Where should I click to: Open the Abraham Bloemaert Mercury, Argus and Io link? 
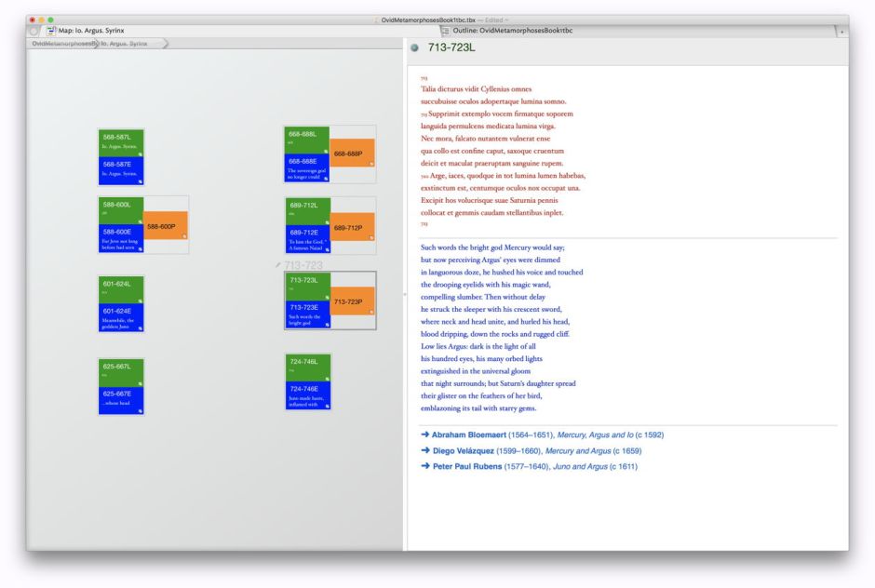(542, 434)
